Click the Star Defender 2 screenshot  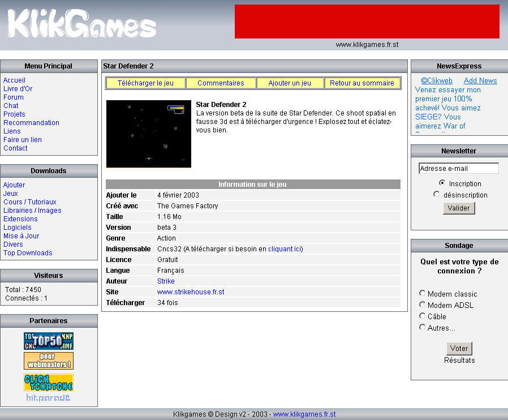click(149, 134)
